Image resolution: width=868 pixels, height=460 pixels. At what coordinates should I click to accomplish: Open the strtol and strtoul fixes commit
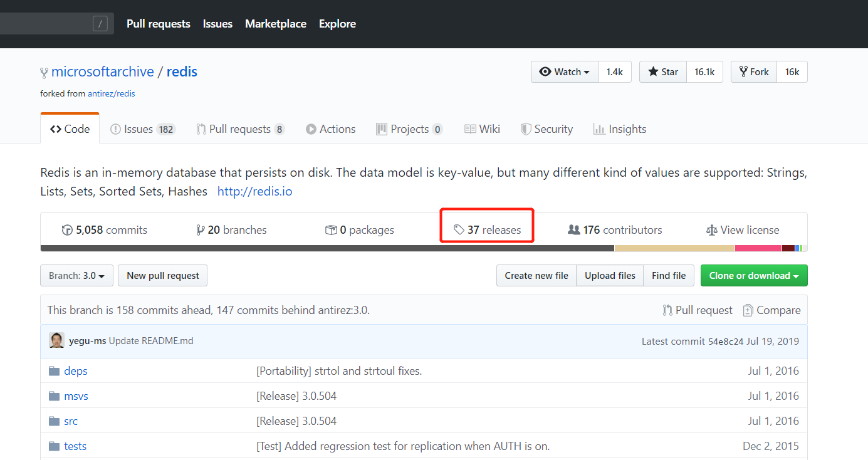(339, 371)
